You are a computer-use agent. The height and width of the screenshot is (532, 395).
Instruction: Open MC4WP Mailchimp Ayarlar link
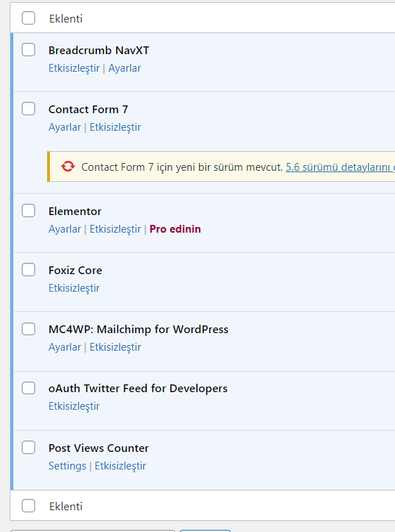65,347
